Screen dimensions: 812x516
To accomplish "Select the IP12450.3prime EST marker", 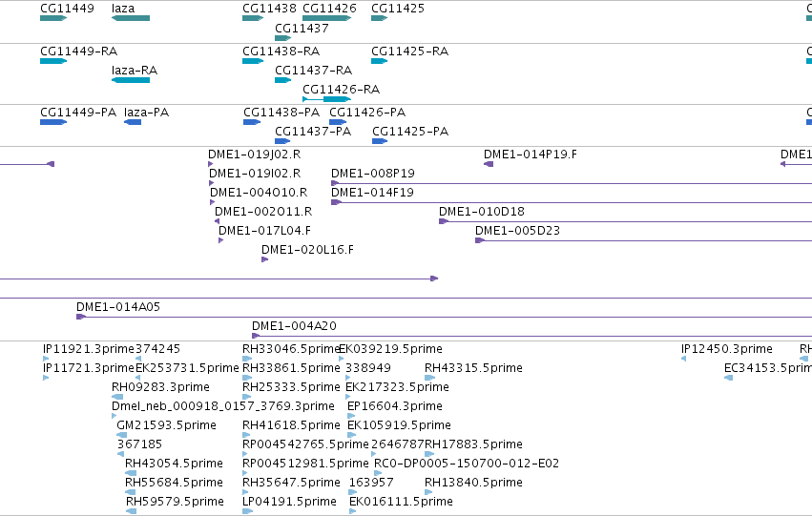I will pyautogui.click(x=683, y=359).
